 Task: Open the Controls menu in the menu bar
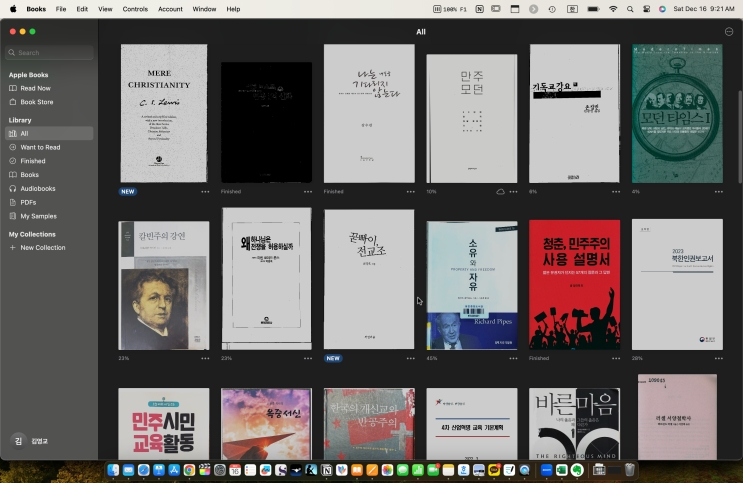[x=135, y=8]
